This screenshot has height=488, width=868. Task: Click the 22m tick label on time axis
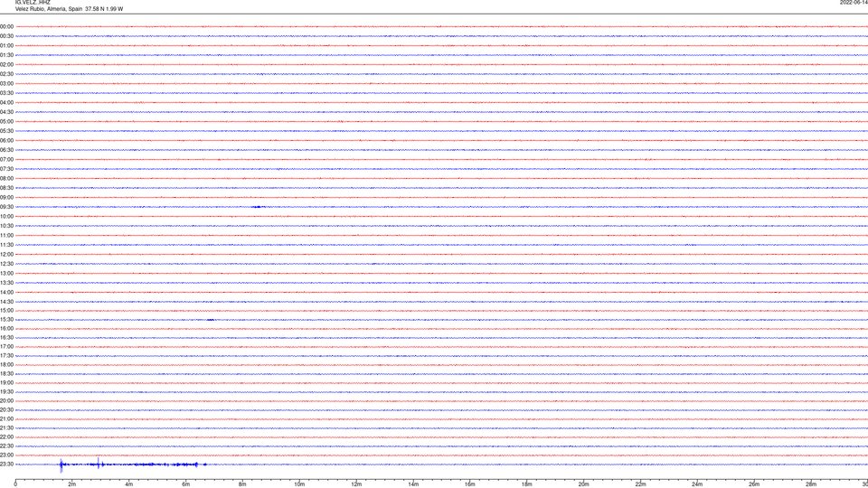[640, 484]
